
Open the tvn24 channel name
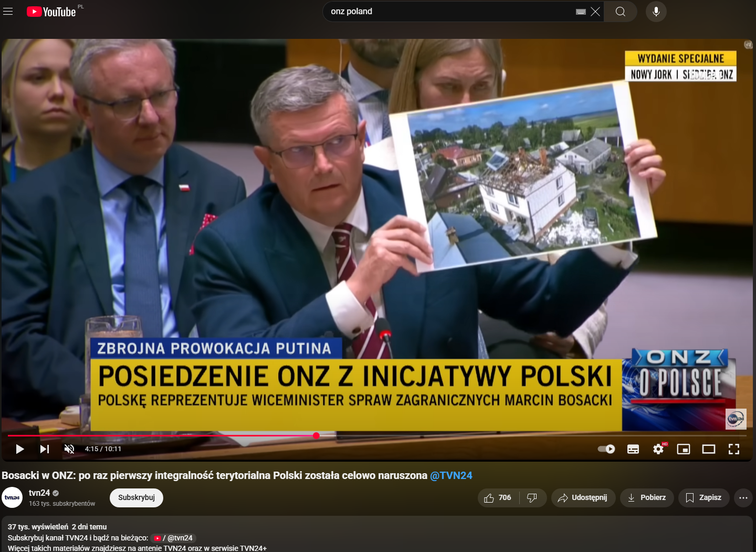pos(39,493)
